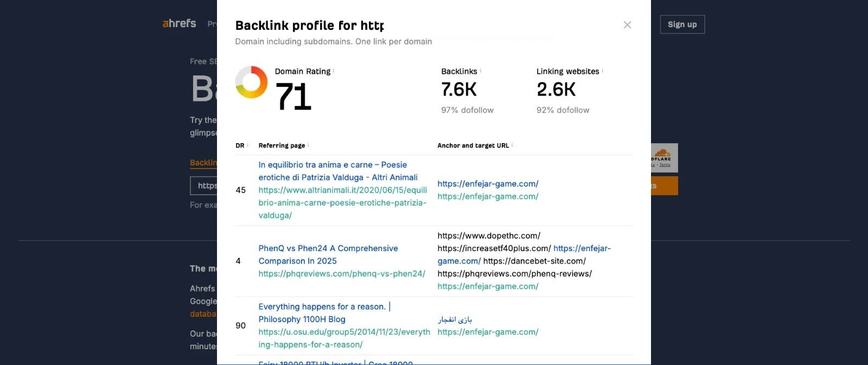This screenshot has height=365, width=868.
Task: Click the Backlinks info icon
Action: pos(481,71)
